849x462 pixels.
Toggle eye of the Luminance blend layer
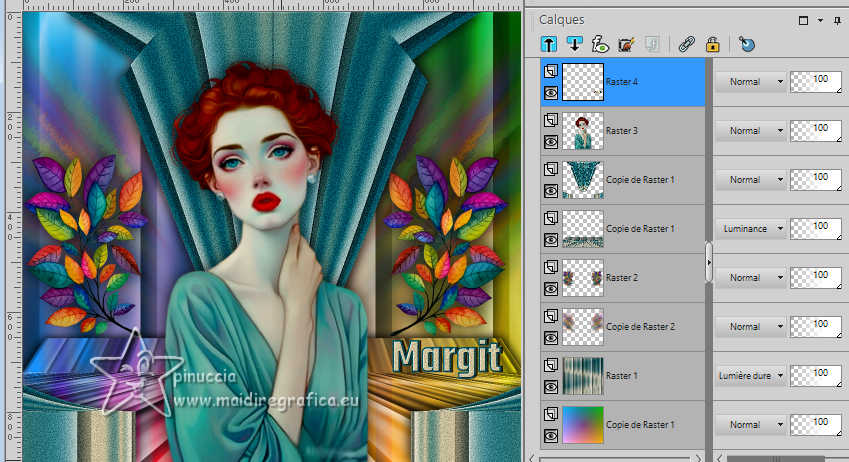pos(551,240)
